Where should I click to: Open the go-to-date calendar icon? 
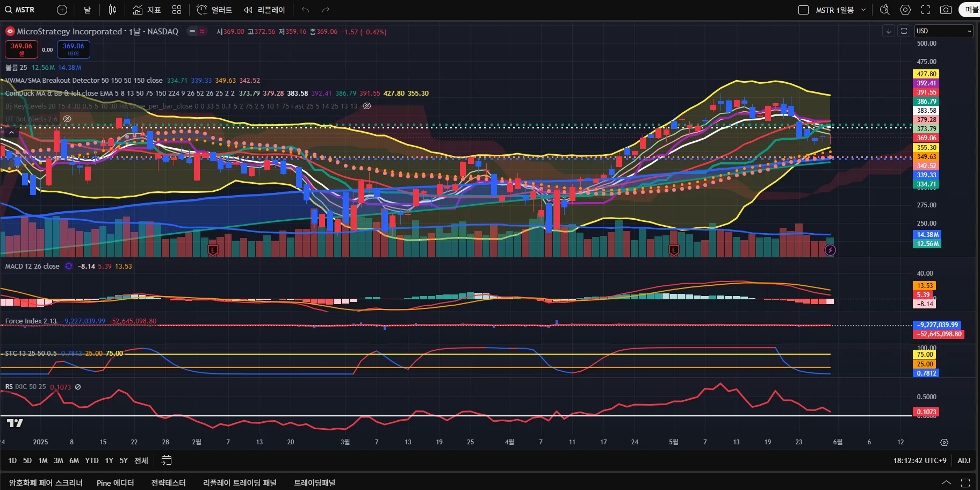click(x=167, y=460)
